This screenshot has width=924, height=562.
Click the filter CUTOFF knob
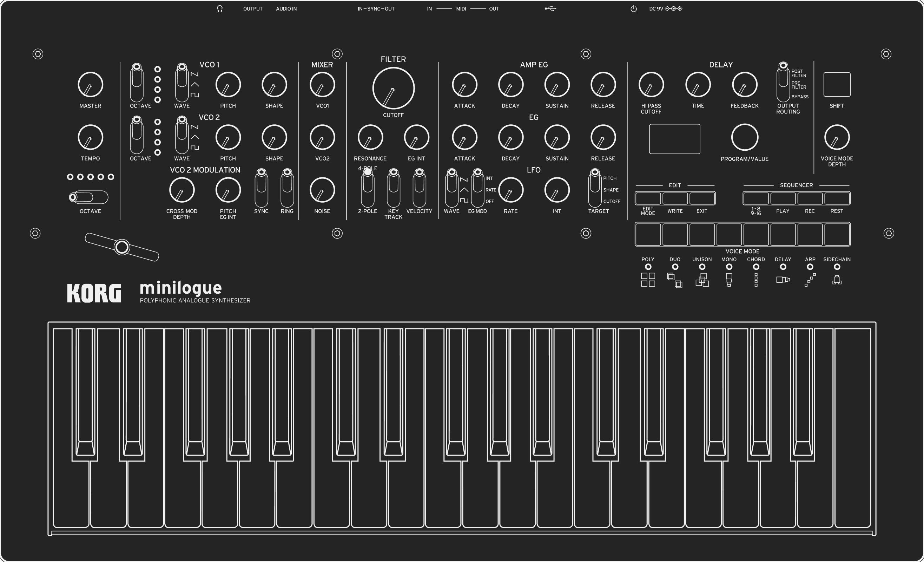[x=393, y=89]
